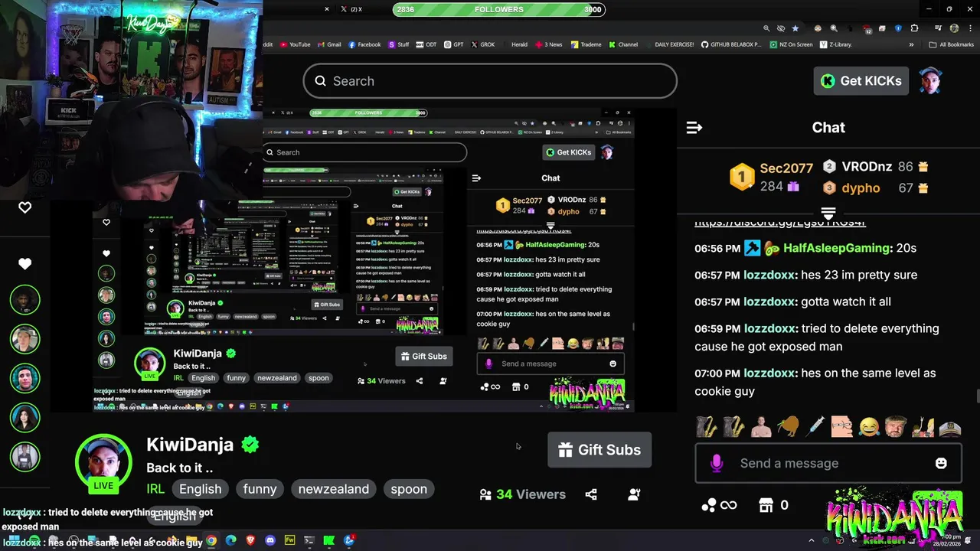Open the emoji picker in message box
This screenshot has width=980, height=551.
pyautogui.click(x=941, y=463)
